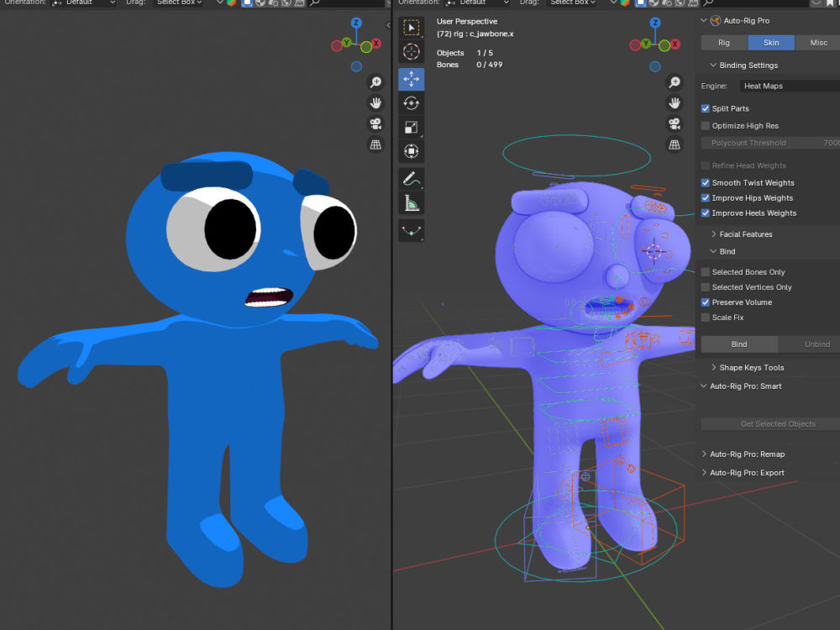The width and height of the screenshot is (840, 630).
Task: Enable Selected Vertices Only checkbox
Action: [706, 287]
